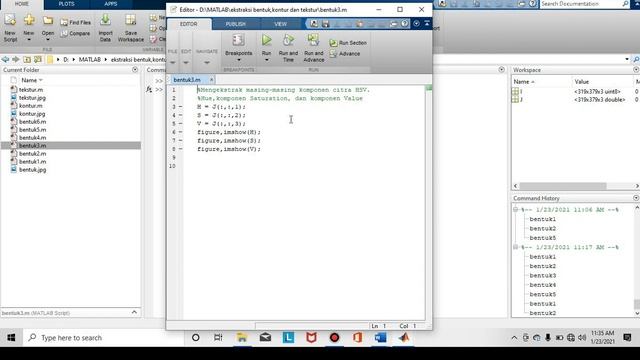Open the Command History panel actions menu
The image size is (640, 360).
pyautogui.click(x=636, y=198)
